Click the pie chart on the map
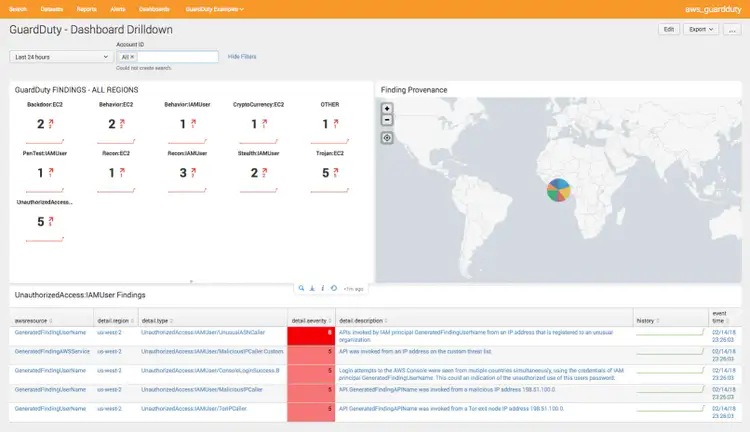This screenshot has height=432, width=750. click(558, 190)
